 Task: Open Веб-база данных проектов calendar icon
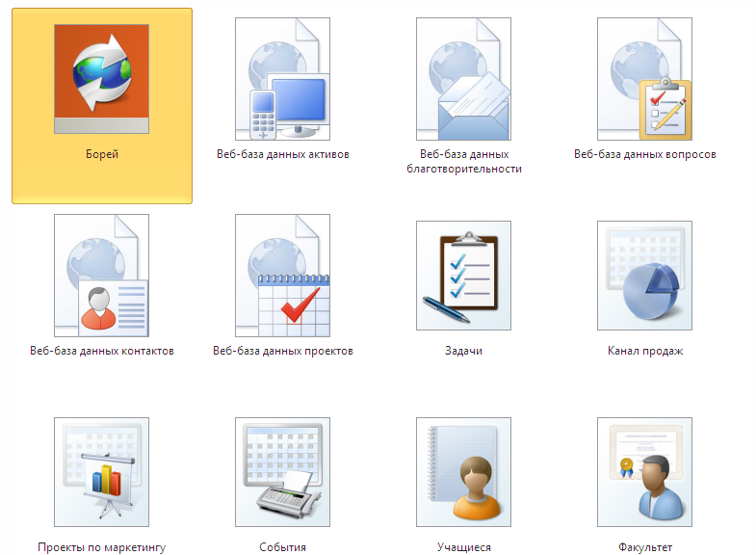282,276
